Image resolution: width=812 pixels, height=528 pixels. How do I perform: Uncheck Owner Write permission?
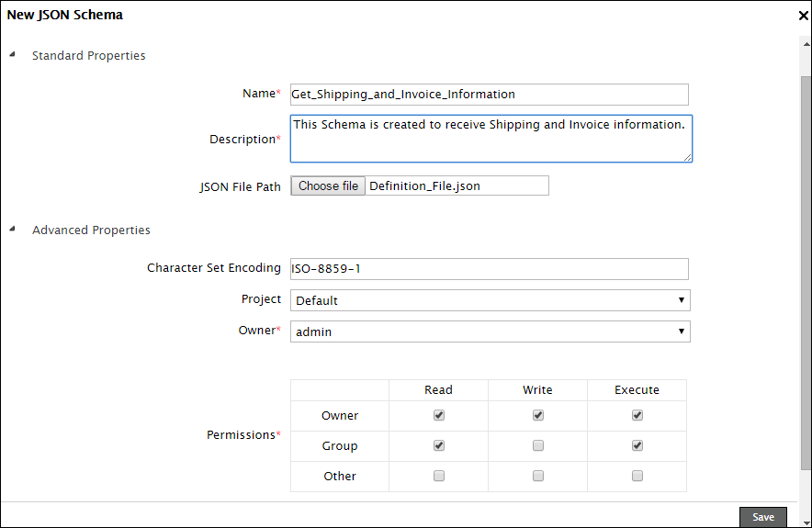tap(538, 415)
